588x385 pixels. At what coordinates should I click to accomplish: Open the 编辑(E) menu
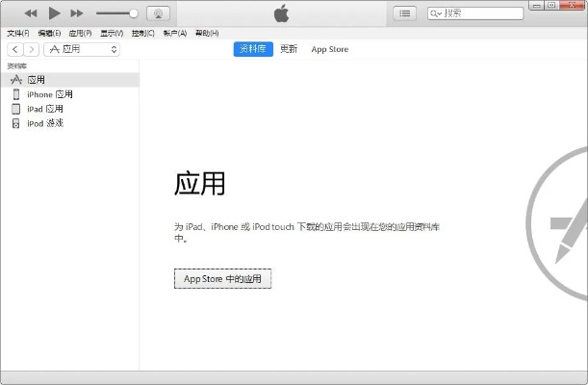[x=49, y=34]
